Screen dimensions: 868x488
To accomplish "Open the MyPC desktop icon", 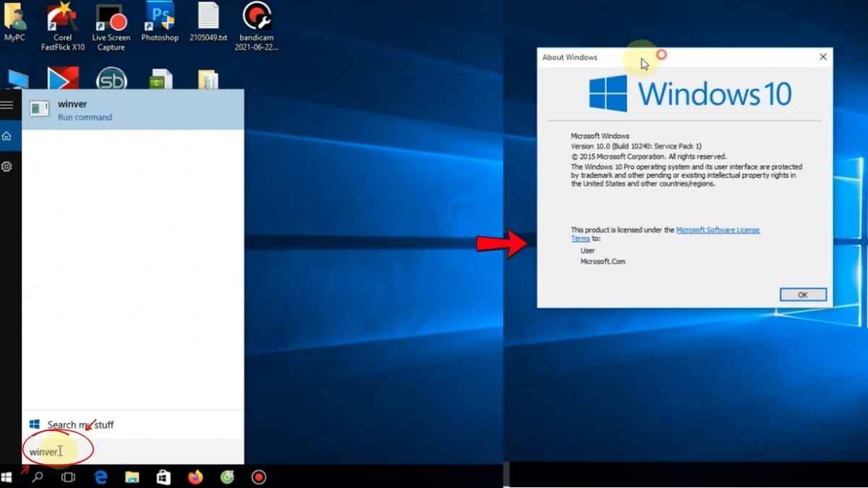I will click(x=14, y=22).
